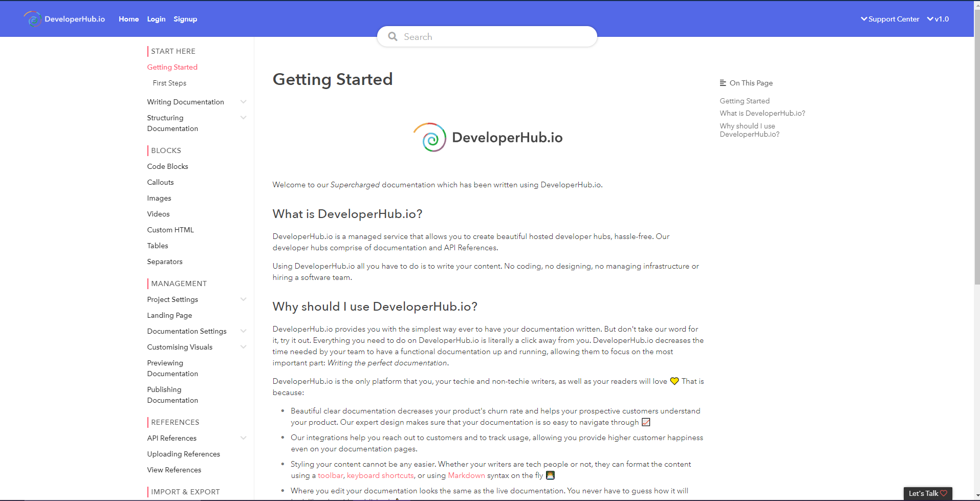The height and width of the screenshot is (501, 980).
Task: Open View References page
Action: 174,470
